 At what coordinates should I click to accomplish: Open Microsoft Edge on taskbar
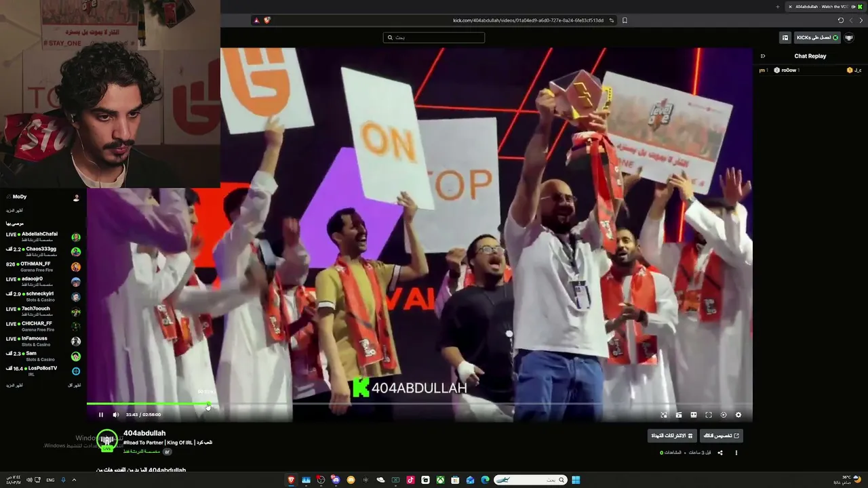pos(485,480)
